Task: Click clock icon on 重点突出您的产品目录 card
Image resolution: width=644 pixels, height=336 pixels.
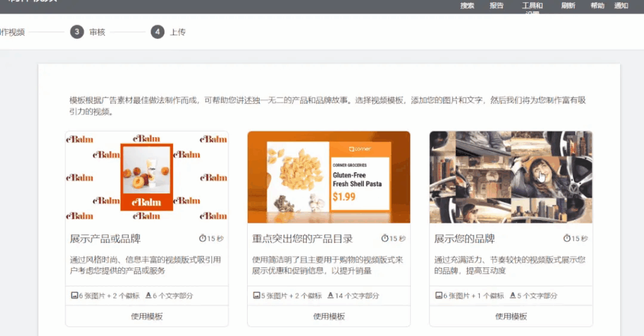Action: [x=385, y=238]
